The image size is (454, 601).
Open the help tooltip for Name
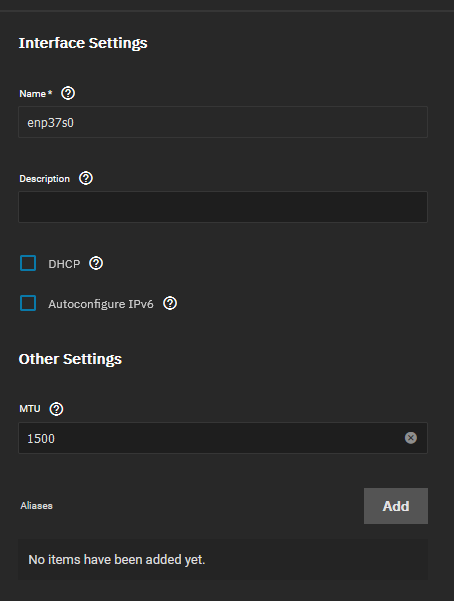(x=68, y=93)
